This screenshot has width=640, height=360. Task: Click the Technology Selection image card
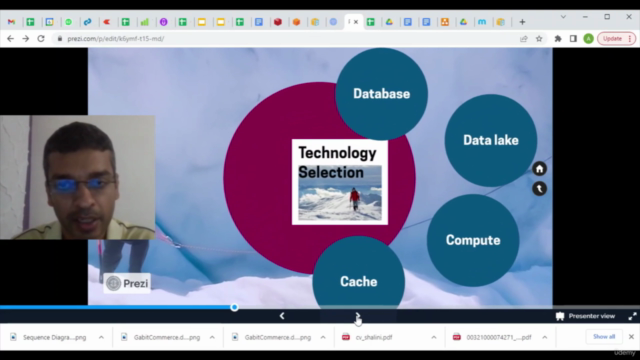(340, 182)
